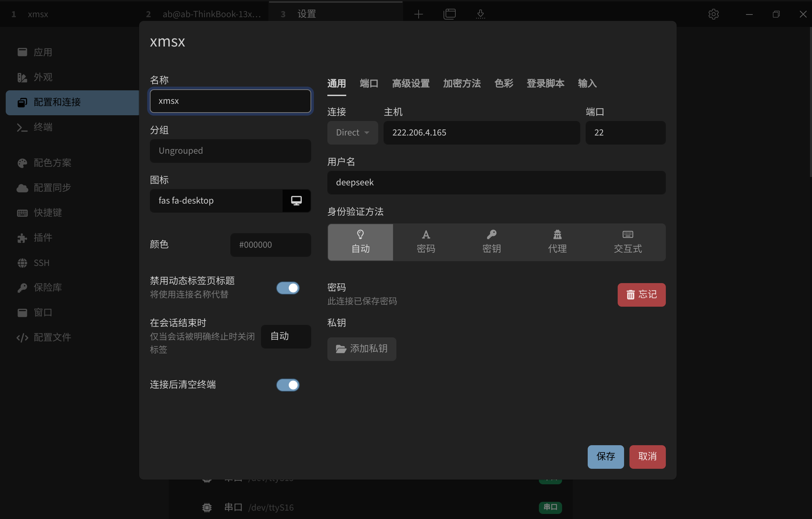Screen dimensions: 812x519
Task: Open the Vault (保险库) sidebar item
Action: pos(47,287)
